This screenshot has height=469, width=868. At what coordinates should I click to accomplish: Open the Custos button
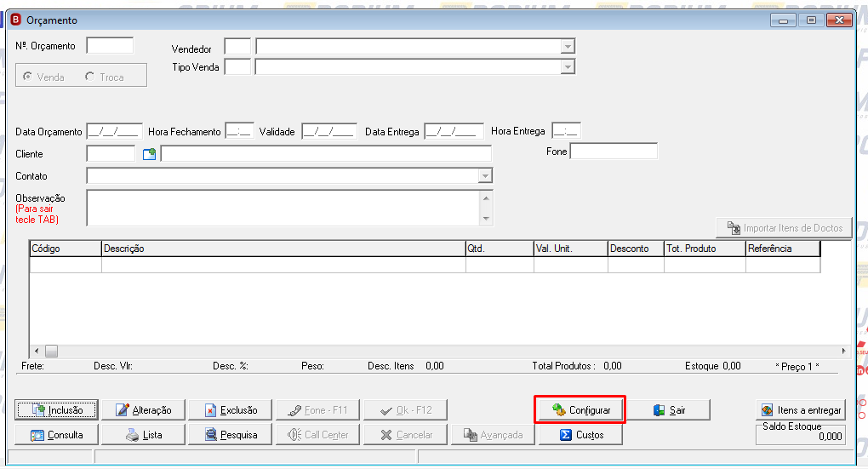coord(580,435)
